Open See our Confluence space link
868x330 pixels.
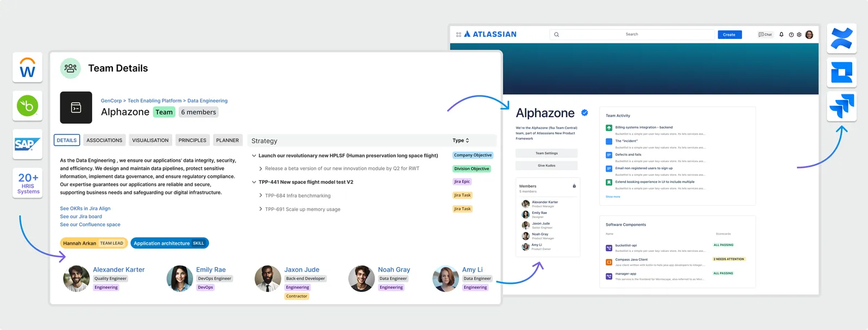click(90, 225)
